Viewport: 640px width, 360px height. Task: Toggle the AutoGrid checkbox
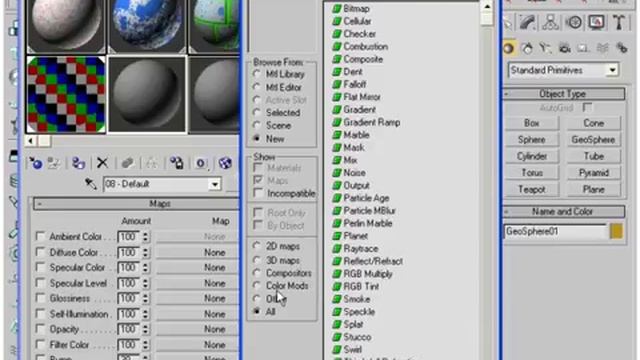click(x=587, y=108)
